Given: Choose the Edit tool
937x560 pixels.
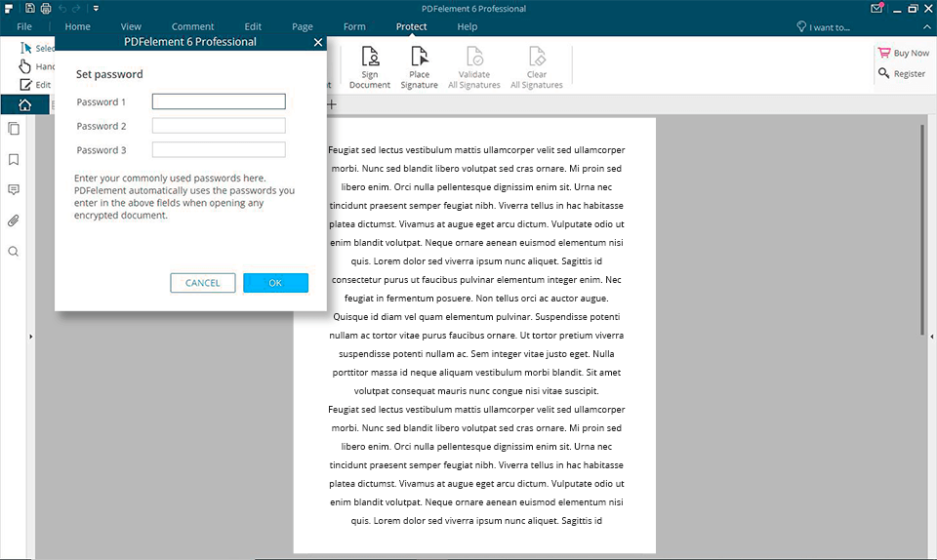Looking at the screenshot, I should click(35, 85).
